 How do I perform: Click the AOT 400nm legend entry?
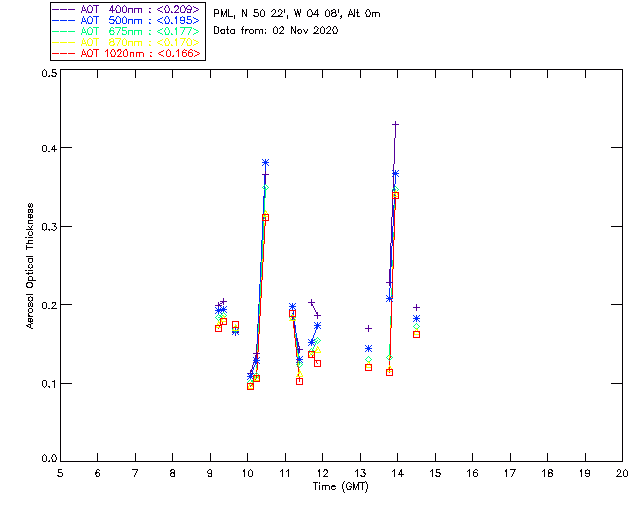[x=127, y=9]
